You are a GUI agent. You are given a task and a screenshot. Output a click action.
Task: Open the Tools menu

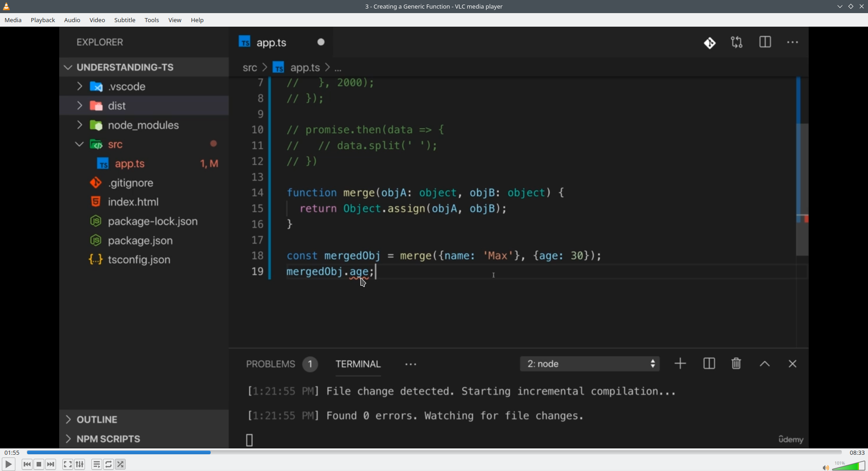click(x=152, y=20)
